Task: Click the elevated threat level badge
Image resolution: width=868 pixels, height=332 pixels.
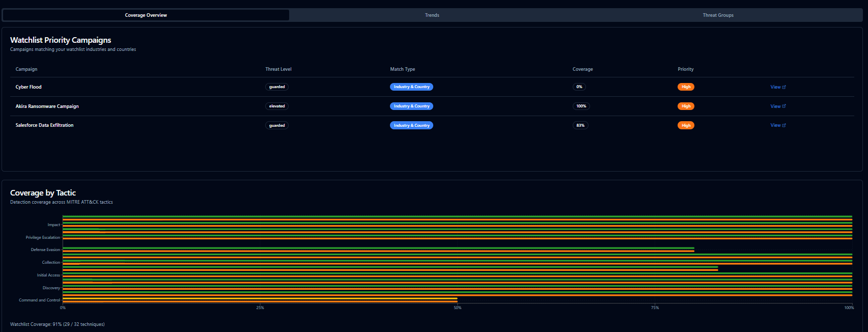Action: click(x=277, y=106)
